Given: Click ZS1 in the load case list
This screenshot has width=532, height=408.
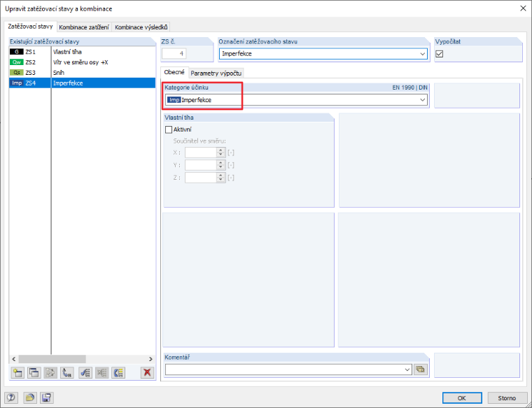Looking at the screenshot, I should click(31, 52).
